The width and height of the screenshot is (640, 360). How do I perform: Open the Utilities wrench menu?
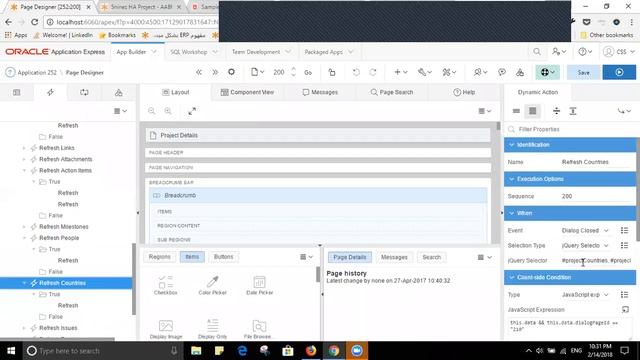pos(424,72)
